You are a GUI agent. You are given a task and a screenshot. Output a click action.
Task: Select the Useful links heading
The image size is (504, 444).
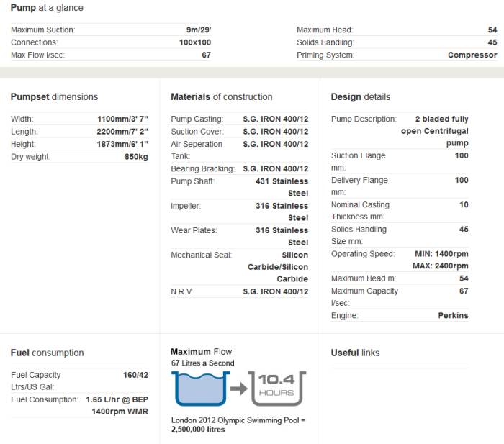coord(355,353)
